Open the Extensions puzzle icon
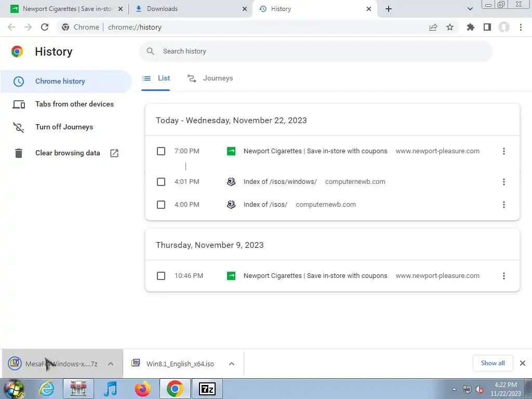Image resolution: width=532 pixels, height=399 pixels. pyautogui.click(x=471, y=27)
